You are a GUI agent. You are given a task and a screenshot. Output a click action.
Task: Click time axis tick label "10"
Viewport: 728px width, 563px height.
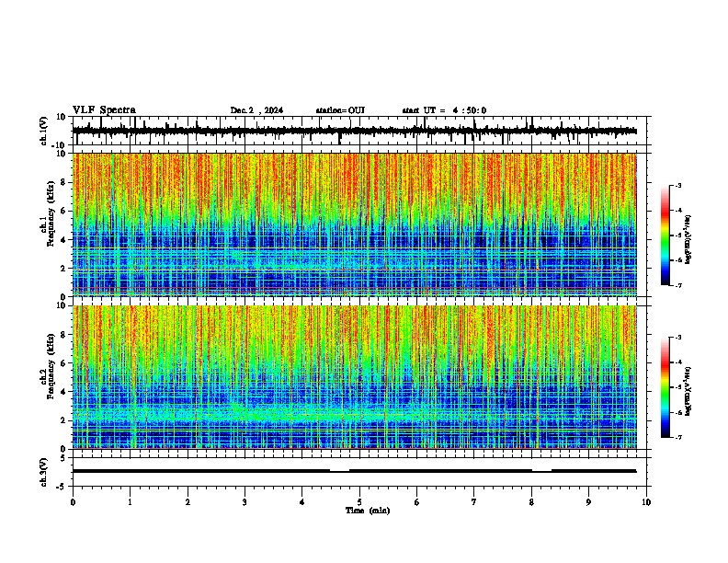tap(646, 502)
